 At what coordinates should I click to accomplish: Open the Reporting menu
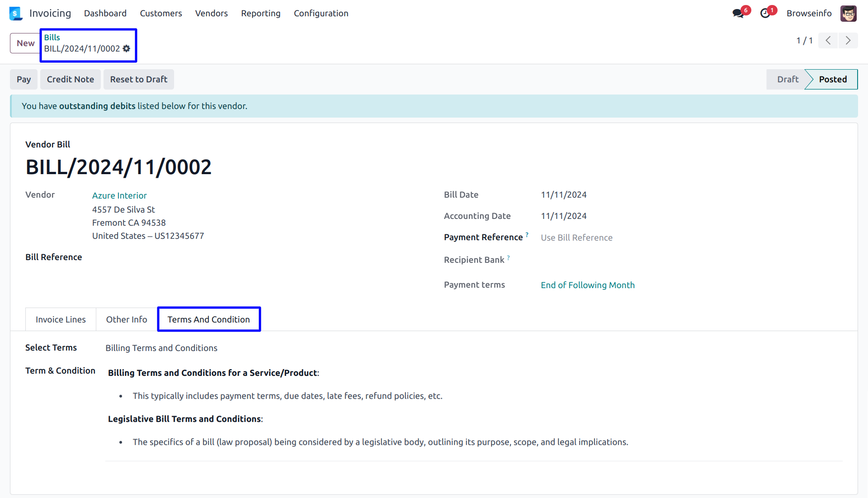point(260,14)
